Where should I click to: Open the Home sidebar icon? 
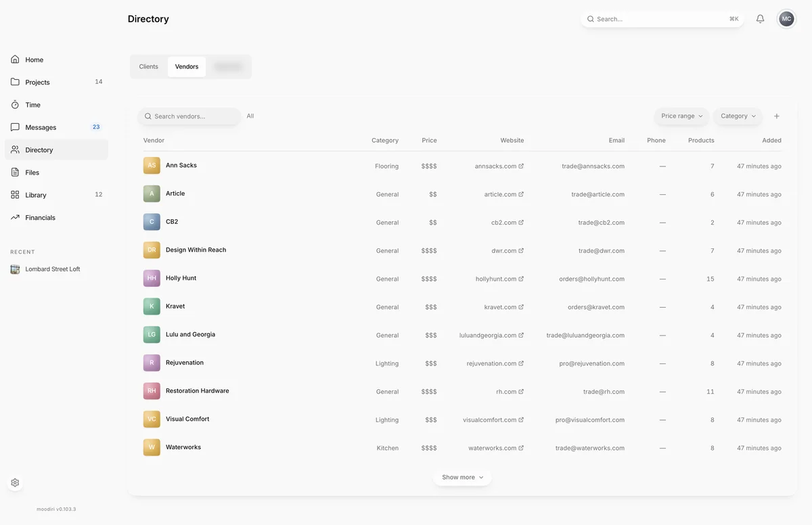(15, 60)
